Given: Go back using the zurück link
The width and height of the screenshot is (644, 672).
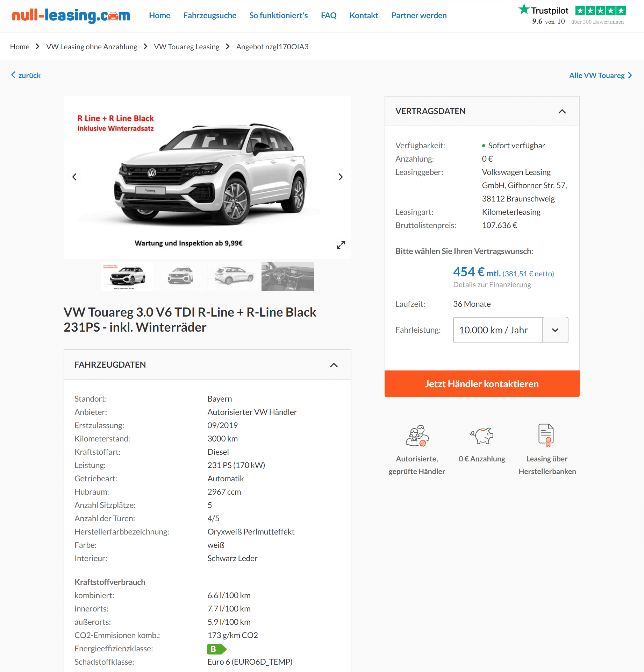Looking at the screenshot, I should [26, 75].
